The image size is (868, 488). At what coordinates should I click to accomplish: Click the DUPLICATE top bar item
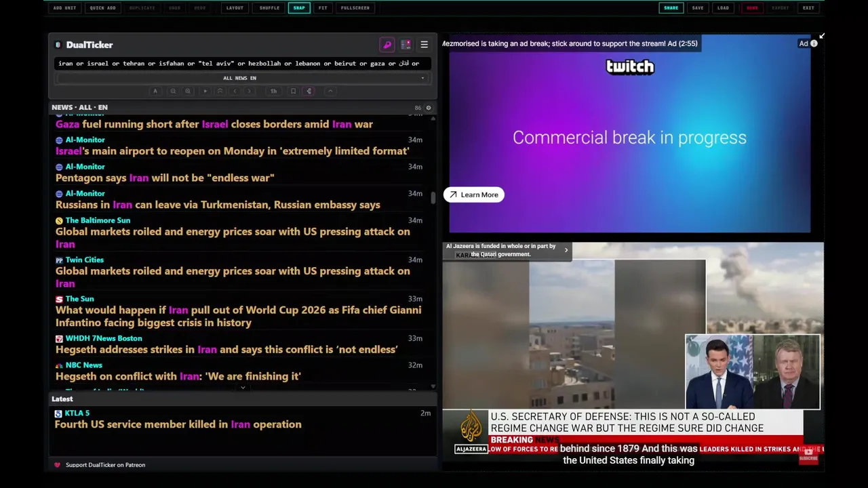(x=142, y=8)
